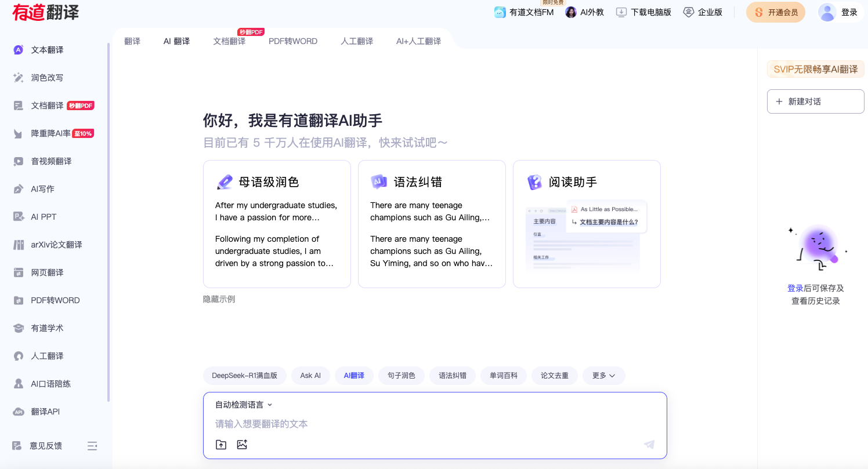Open 文本翻译 sidebar icon
Image resolution: width=868 pixels, height=469 pixels.
[19, 50]
